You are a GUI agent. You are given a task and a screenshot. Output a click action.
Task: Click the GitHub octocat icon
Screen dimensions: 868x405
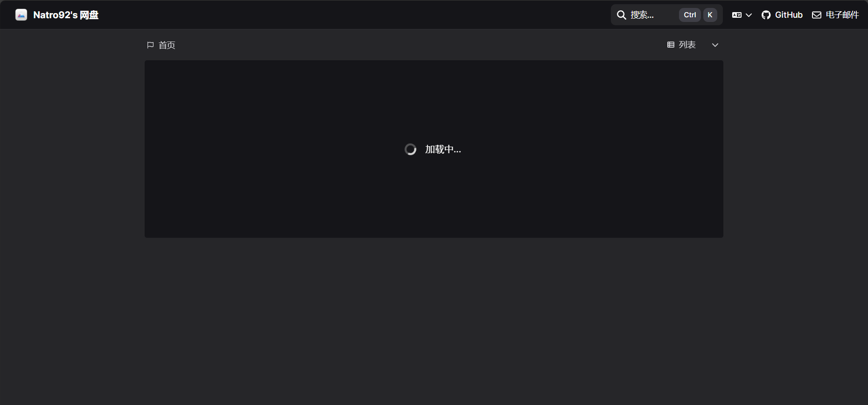tap(766, 15)
